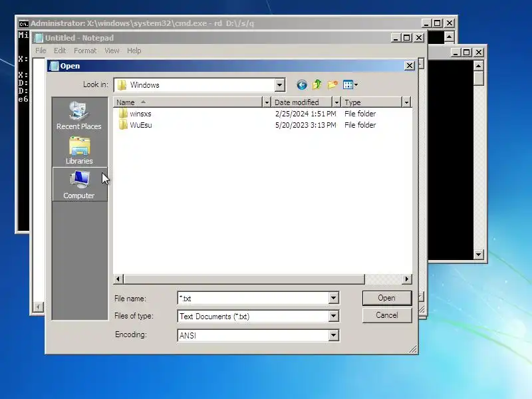Click the Open button
Viewport: 532px width, 399px height.
[387, 298]
